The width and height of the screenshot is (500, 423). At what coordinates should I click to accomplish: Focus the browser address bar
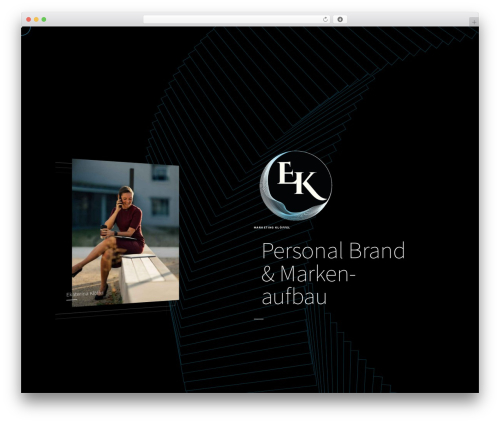(x=237, y=19)
